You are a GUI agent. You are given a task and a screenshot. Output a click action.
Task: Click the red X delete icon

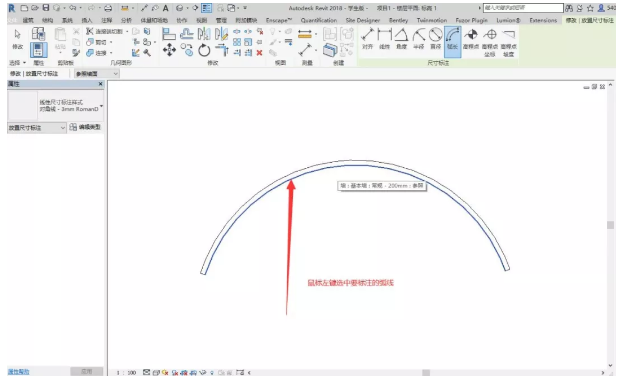(259, 52)
